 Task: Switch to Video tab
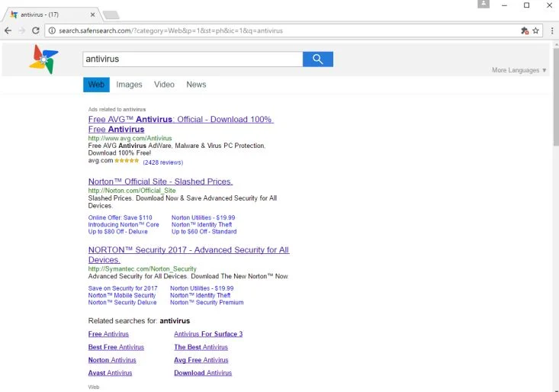pyautogui.click(x=164, y=85)
